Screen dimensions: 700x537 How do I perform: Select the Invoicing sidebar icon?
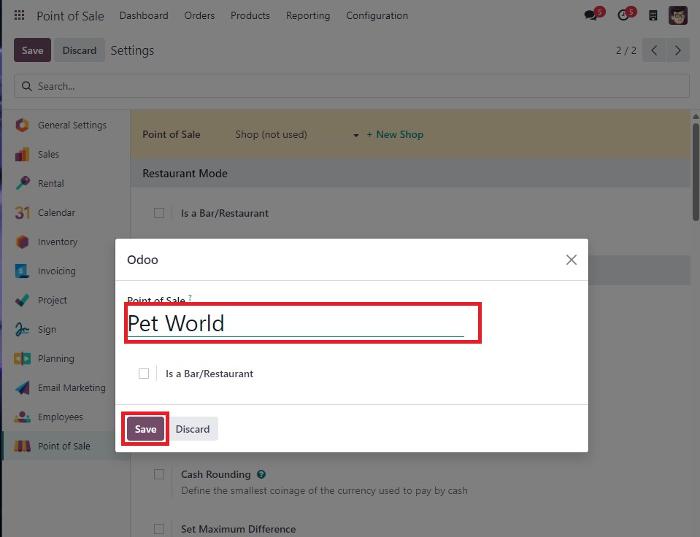(x=22, y=271)
